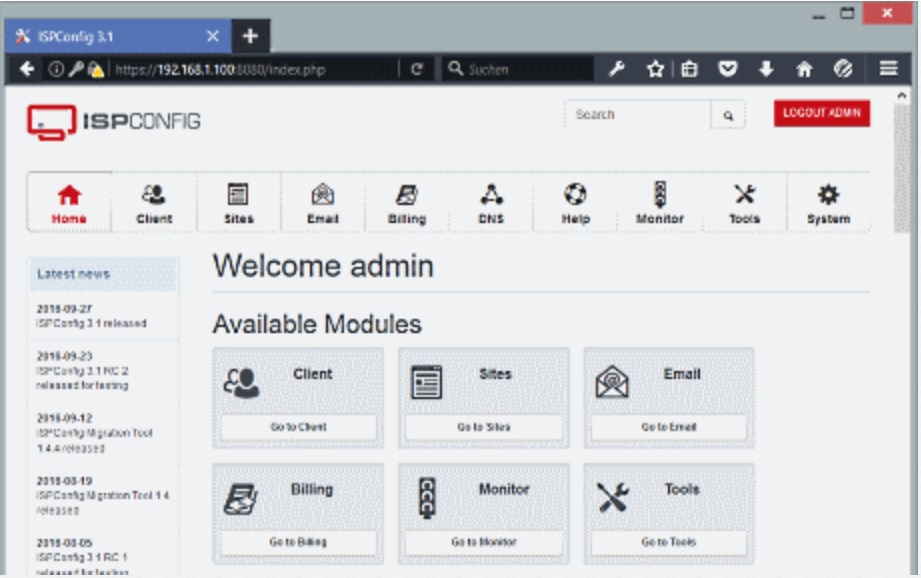Switch to the Email navigation tab
Screen dimensions: 921x578
click(322, 203)
